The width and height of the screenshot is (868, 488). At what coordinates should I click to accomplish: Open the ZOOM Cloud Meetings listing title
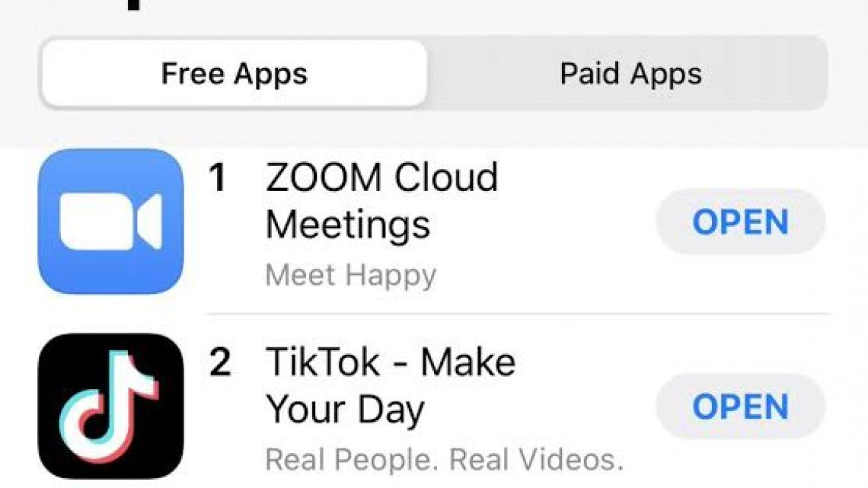pyautogui.click(x=381, y=199)
